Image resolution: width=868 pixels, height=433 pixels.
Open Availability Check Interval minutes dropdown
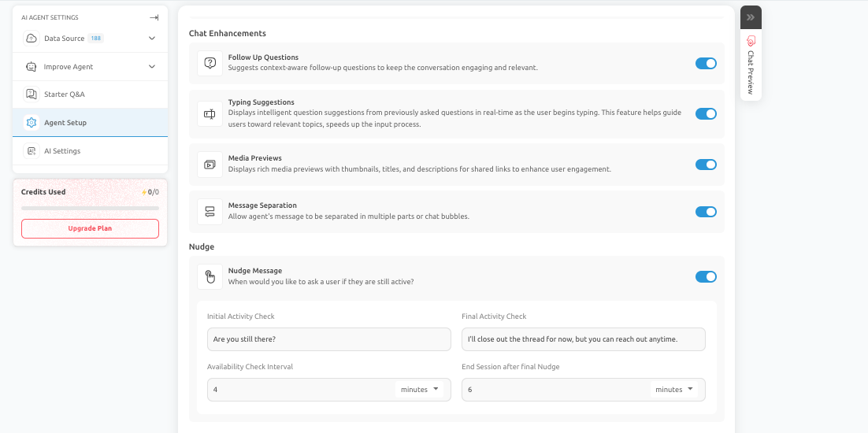click(420, 390)
